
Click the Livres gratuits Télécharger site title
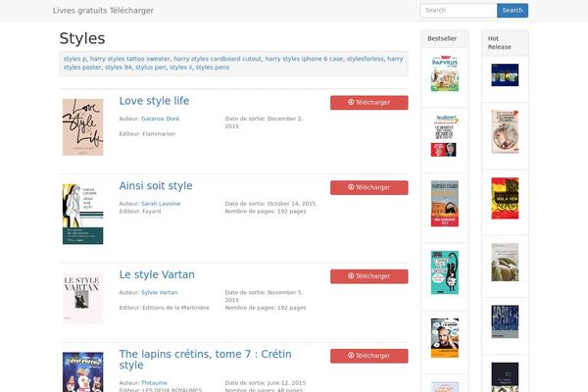(103, 11)
